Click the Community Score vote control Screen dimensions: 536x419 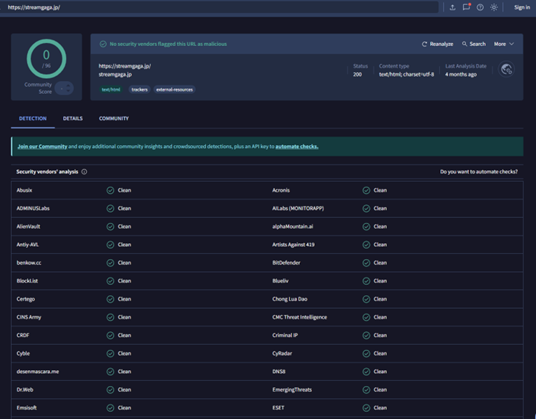64,89
